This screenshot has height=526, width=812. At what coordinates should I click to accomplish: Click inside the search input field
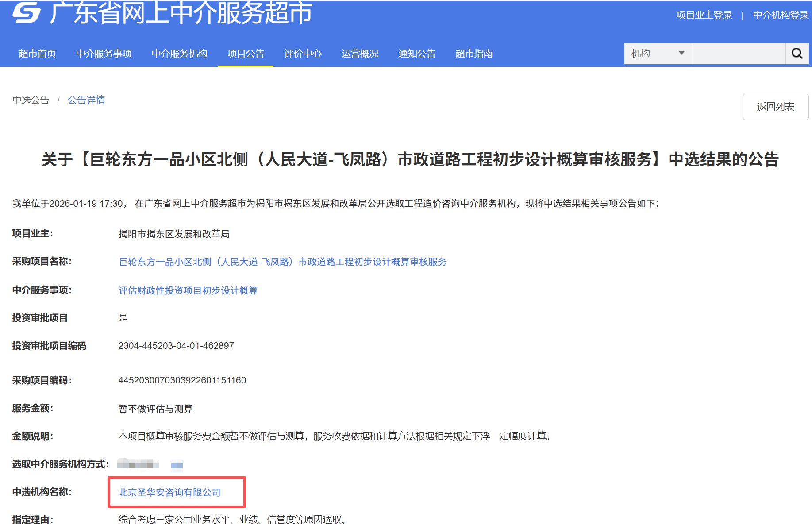point(738,53)
